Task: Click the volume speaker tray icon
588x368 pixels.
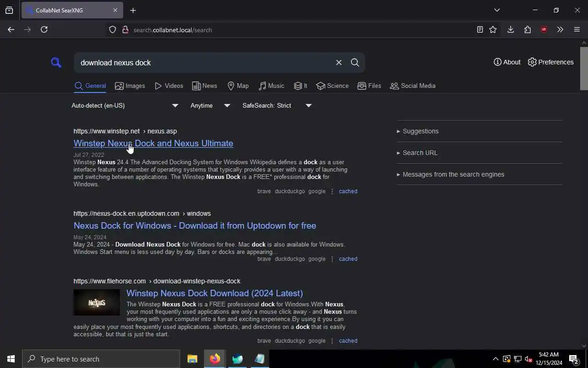Action: click(x=528, y=359)
